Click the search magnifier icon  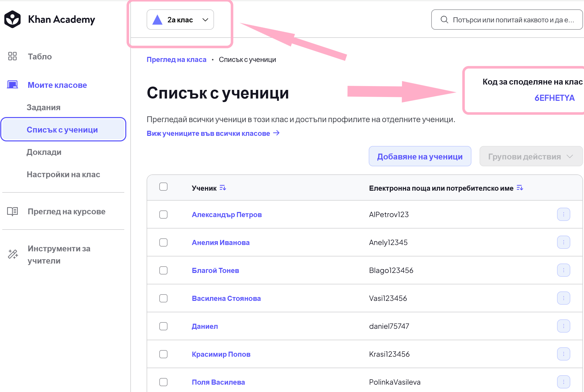(444, 20)
